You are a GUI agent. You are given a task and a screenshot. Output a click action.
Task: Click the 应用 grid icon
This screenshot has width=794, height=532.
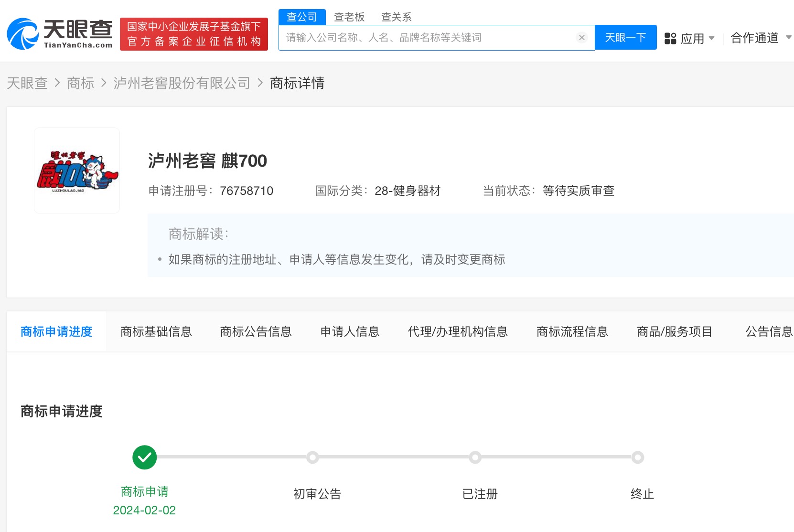670,38
